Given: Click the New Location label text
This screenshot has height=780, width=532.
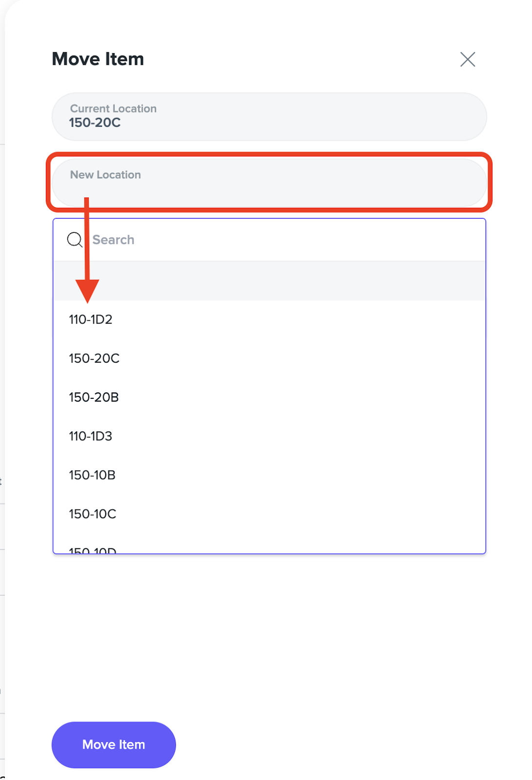Looking at the screenshot, I should (105, 175).
